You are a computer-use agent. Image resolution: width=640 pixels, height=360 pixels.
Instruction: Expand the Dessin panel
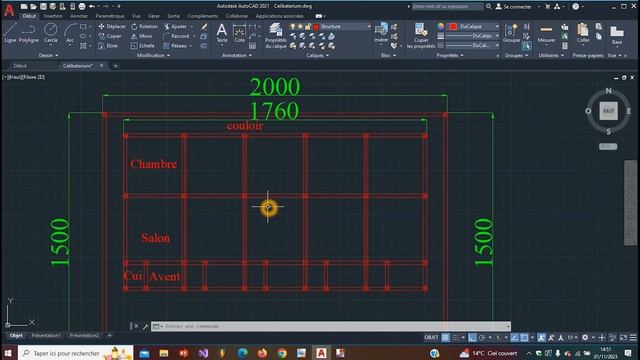coord(48,55)
